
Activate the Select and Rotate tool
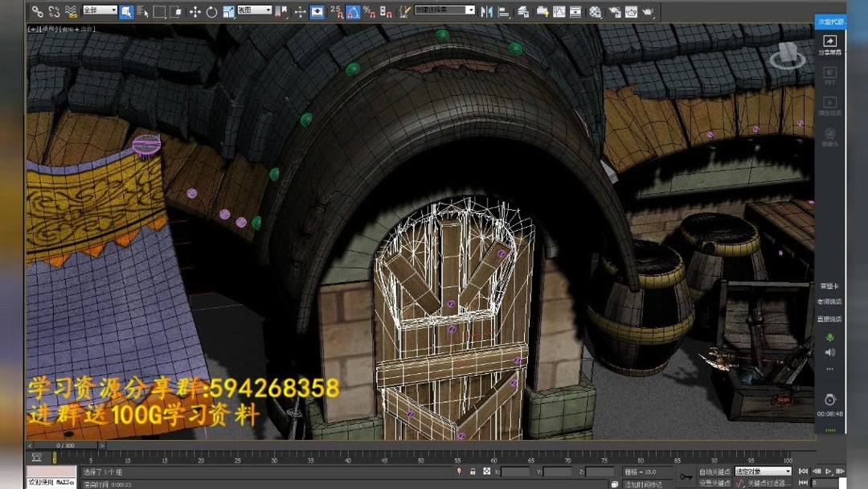point(212,11)
